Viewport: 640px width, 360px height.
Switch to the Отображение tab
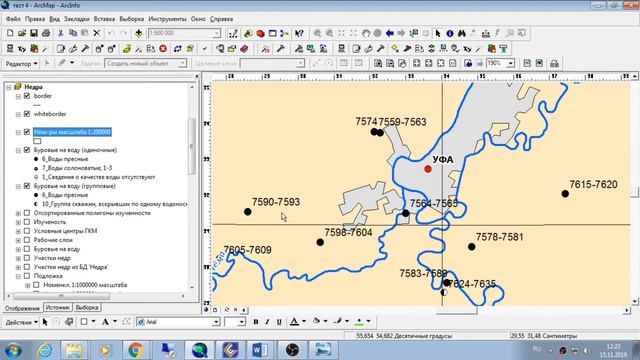coord(22,308)
